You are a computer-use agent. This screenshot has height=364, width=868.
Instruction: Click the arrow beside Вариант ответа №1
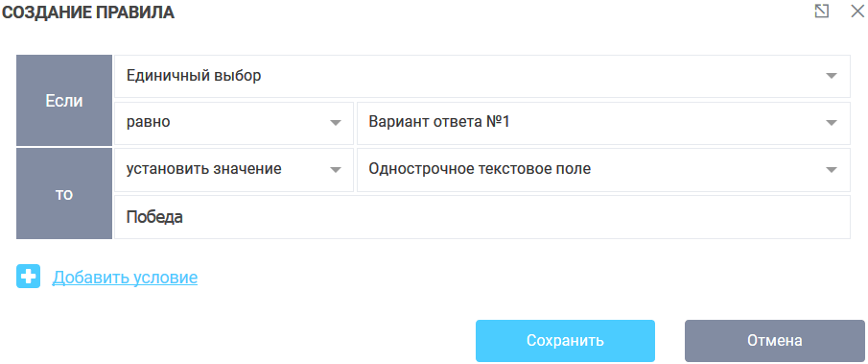[832, 123]
